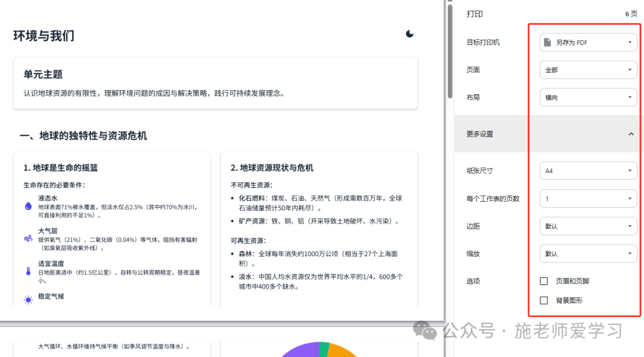Click the pie chart in the second page preview
The height and width of the screenshot is (357, 644).
pos(319,350)
